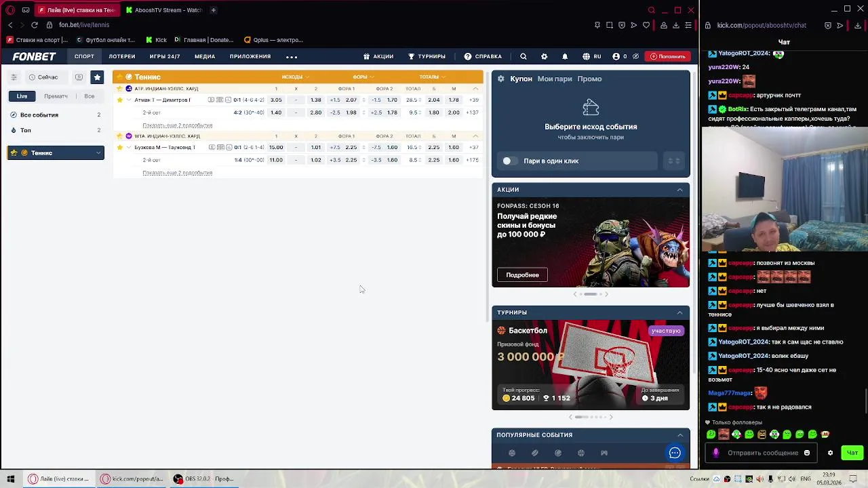This screenshot has width=868, height=488.
Task: Open the Fonbet support chat bubble
Action: 675,453
